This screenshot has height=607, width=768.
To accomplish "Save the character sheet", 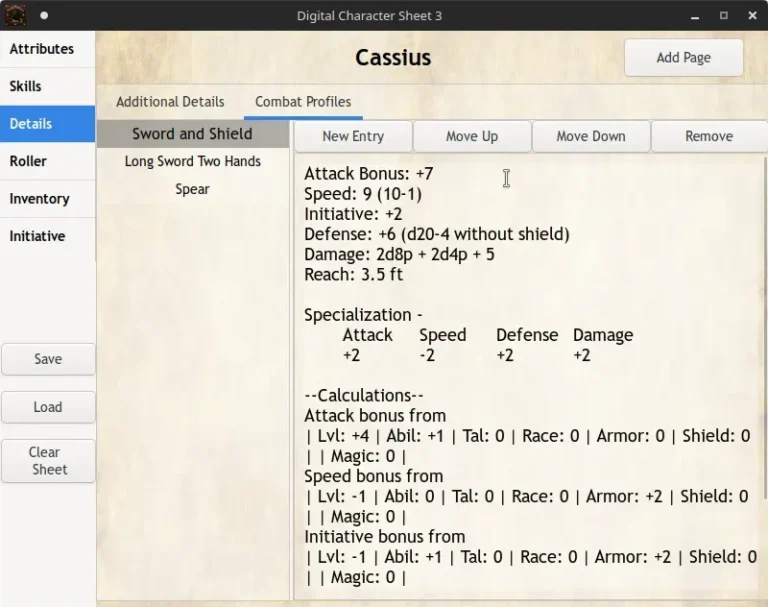I will [x=48, y=359].
